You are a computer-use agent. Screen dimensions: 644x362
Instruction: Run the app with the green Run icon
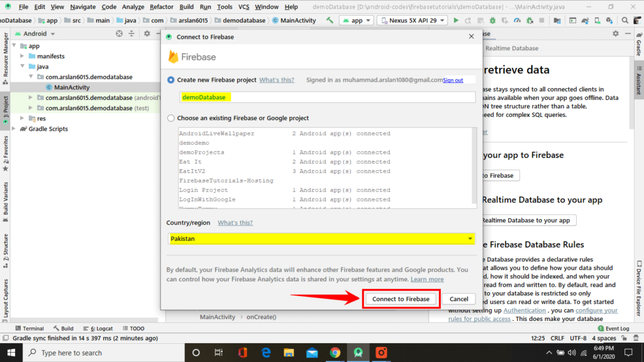(456, 19)
